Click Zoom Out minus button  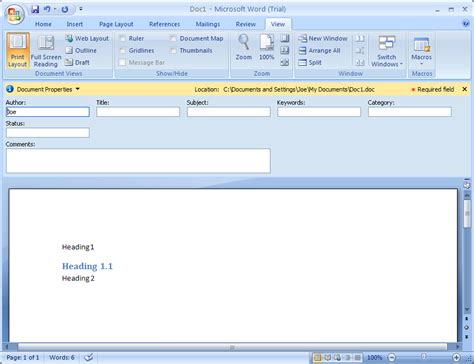click(x=392, y=358)
